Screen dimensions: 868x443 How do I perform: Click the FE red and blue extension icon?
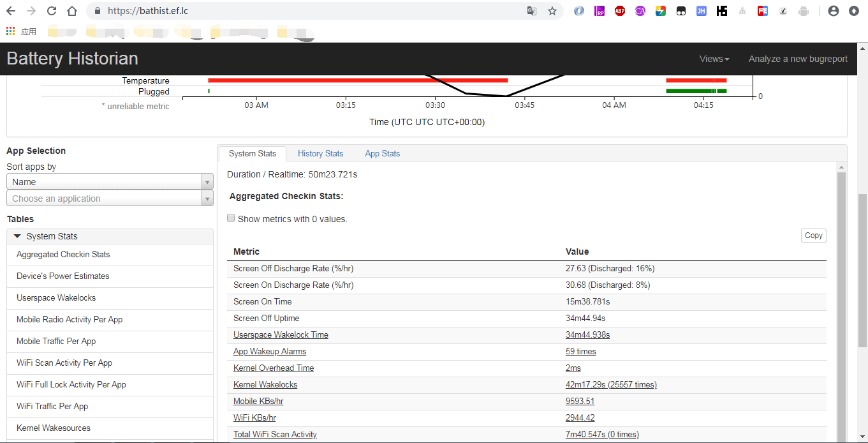click(x=763, y=11)
